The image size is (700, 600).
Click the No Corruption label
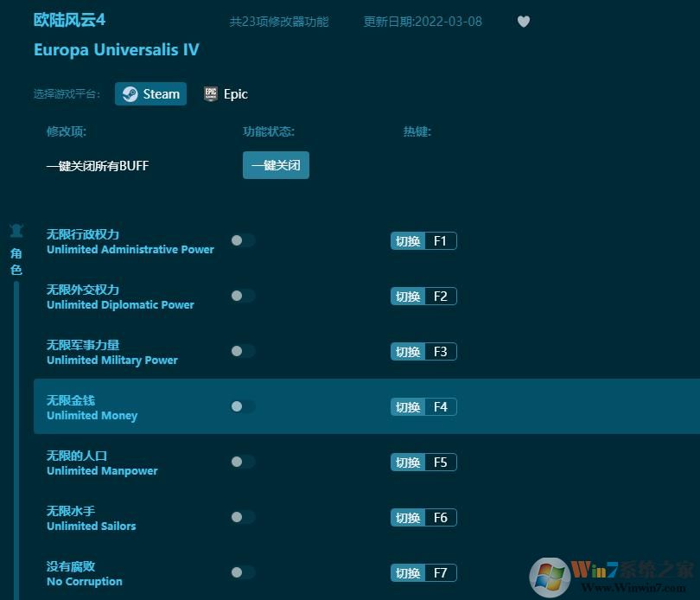[85, 582]
